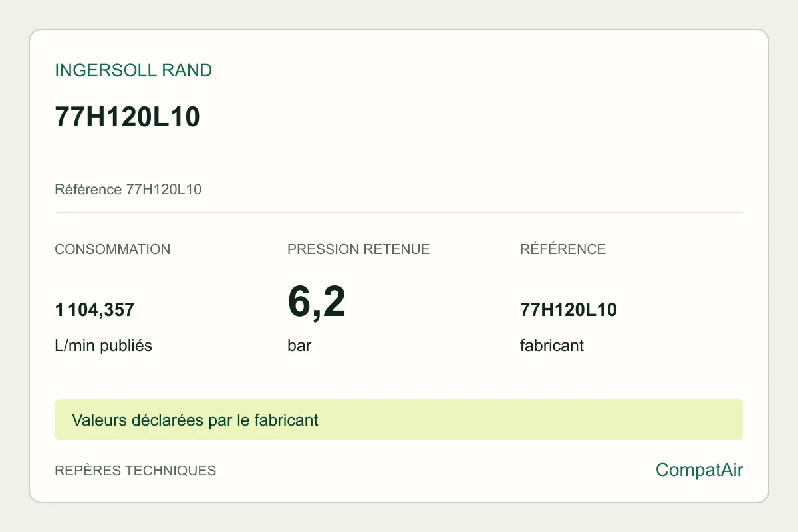
Task: Click the 'Valeurs déclarées par le fabricant' banner
Action: pos(399,420)
